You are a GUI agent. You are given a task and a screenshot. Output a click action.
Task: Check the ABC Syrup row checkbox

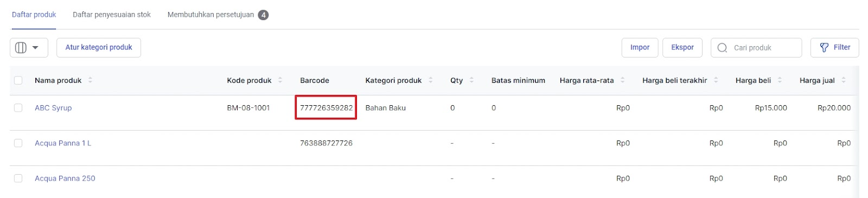[18, 108]
